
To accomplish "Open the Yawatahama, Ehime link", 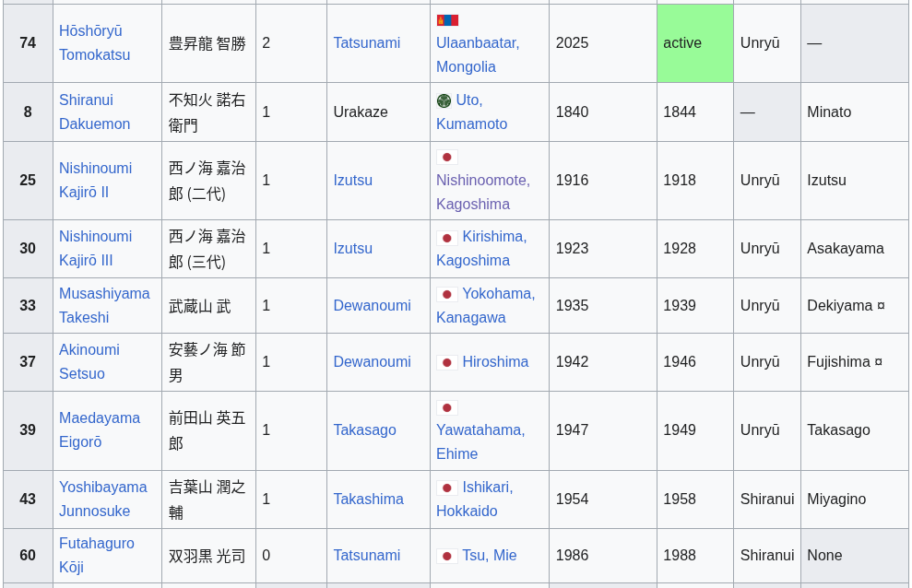I will click(480, 441).
